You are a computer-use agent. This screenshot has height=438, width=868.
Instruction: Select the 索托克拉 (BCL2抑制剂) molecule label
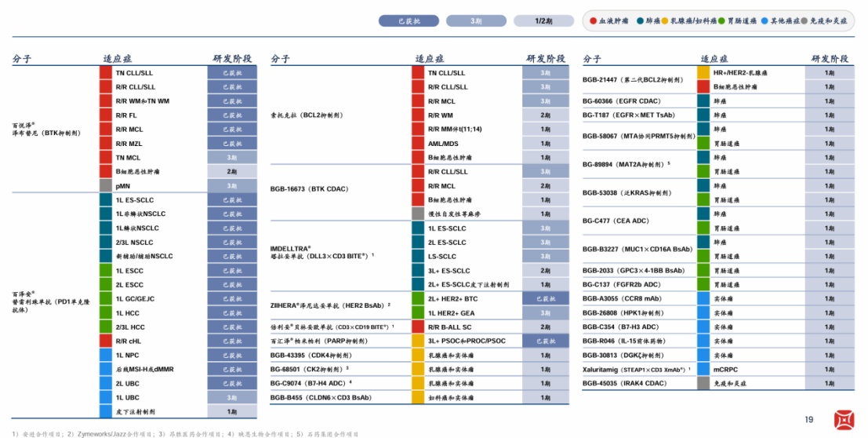(x=307, y=115)
